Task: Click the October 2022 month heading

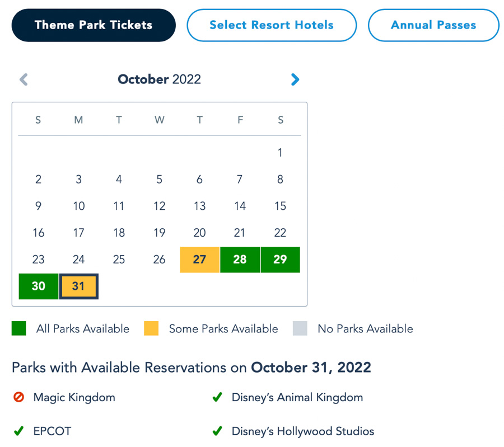Action: coord(159,79)
